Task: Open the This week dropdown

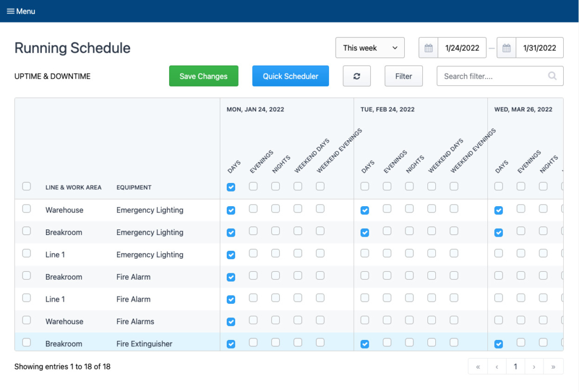Action: pyautogui.click(x=370, y=47)
